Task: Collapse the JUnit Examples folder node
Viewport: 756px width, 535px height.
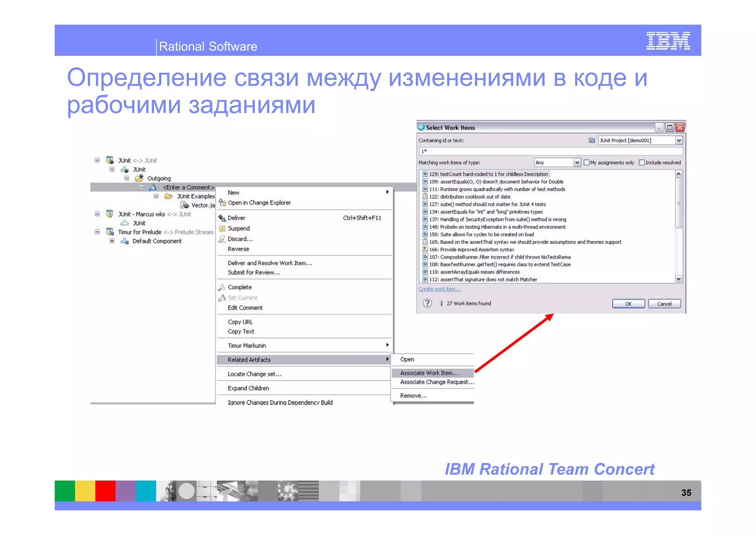Action: click(156, 196)
